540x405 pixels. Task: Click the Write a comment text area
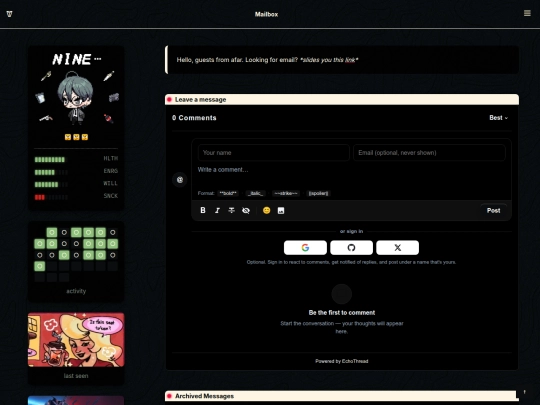(351, 175)
